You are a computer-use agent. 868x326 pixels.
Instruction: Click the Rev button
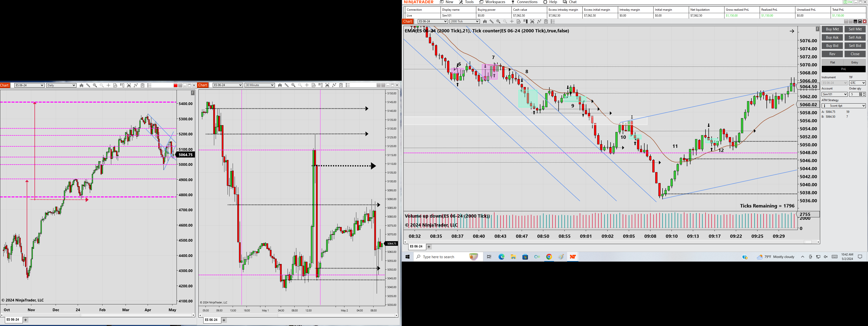click(x=832, y=54)
